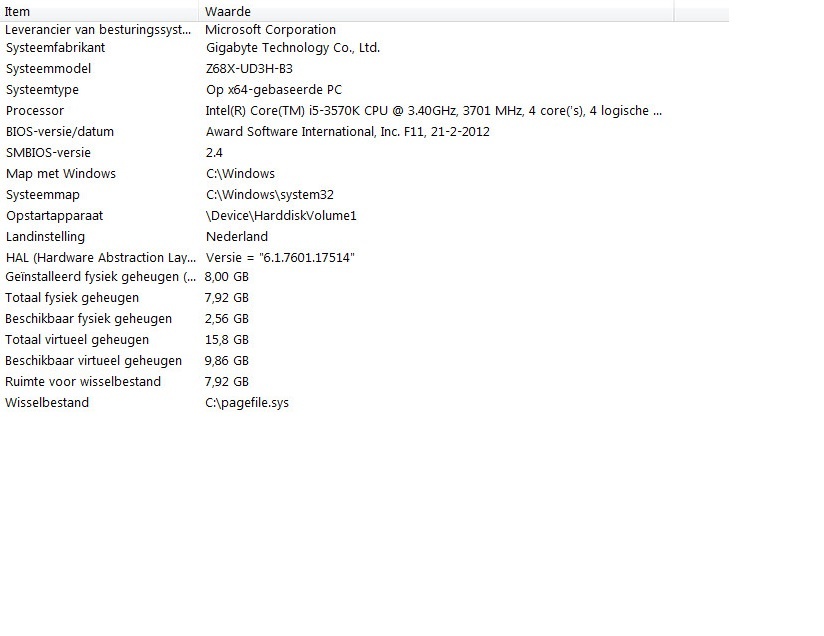Select the "Processor" row label
Image resolution: width=824 pixels, height=636 pixels.
[35, 111]
